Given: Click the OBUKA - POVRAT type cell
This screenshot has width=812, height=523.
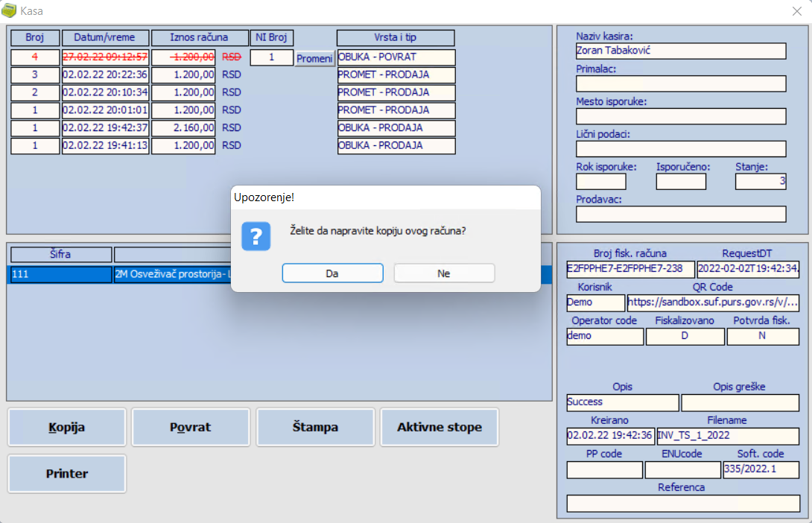Looking at the screenshot, I should [x=396, y=57].
